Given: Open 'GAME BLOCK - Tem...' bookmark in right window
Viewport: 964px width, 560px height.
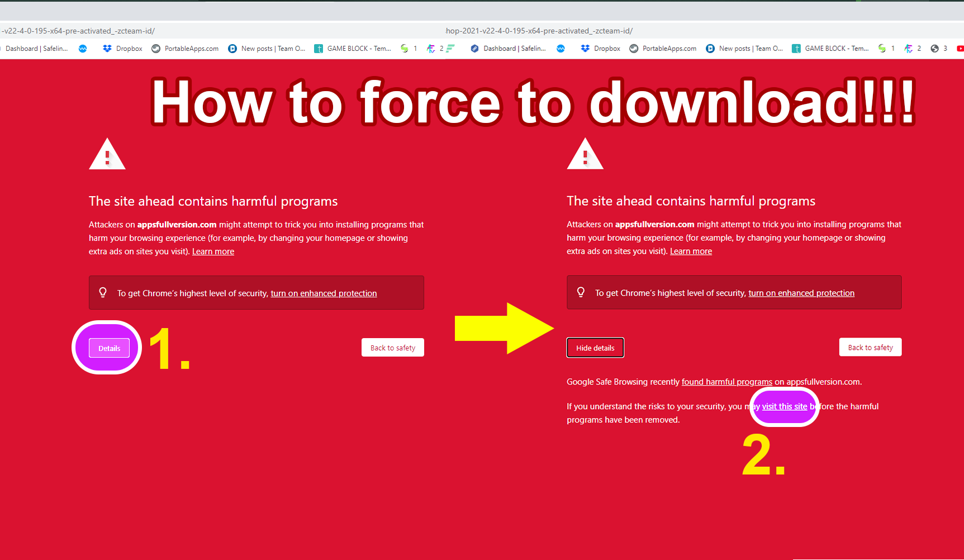Looking at the screenshot, I should tap(830, 49).
